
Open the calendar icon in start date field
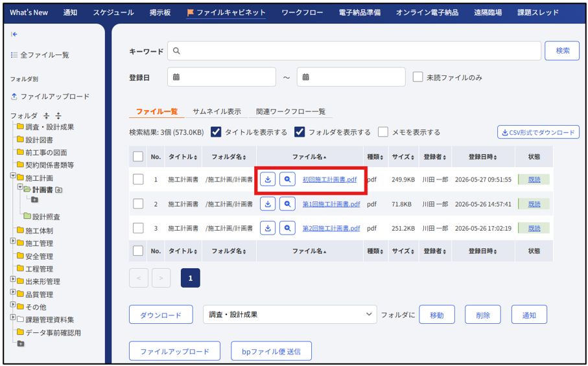point(176,77)
